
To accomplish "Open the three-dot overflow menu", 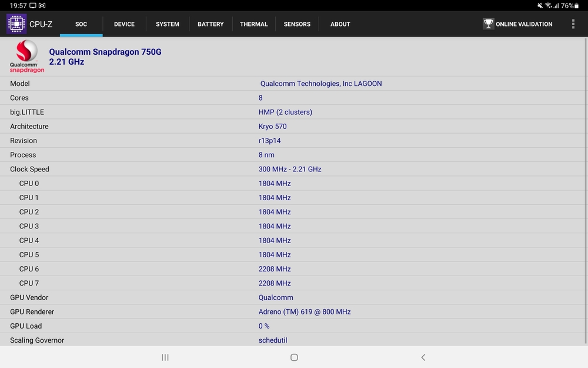I will [573, 24].
